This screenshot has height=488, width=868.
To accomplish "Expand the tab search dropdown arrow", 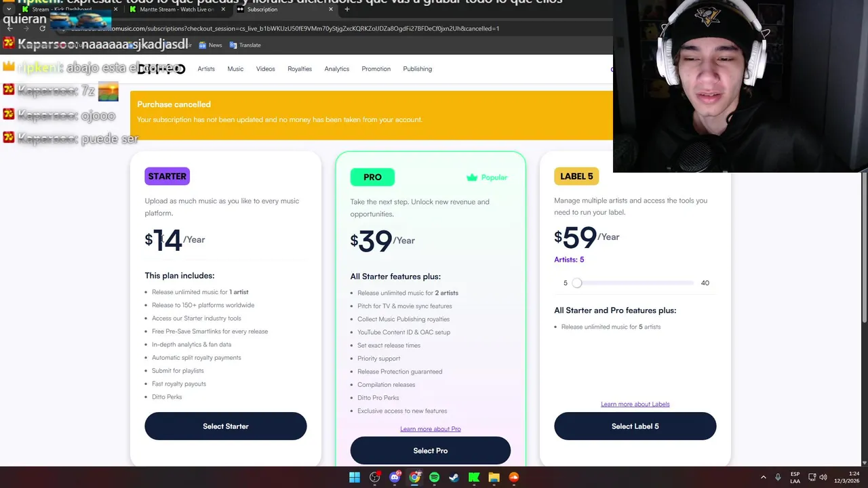I will tap(8, 9).
